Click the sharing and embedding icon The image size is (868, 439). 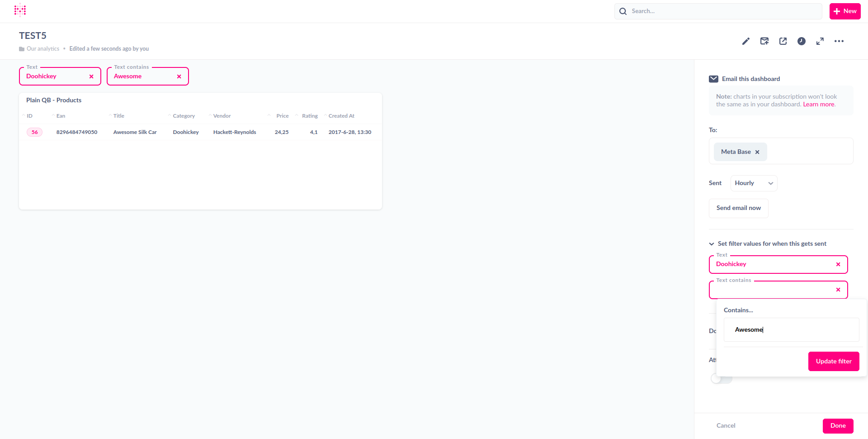pos(783,41)
